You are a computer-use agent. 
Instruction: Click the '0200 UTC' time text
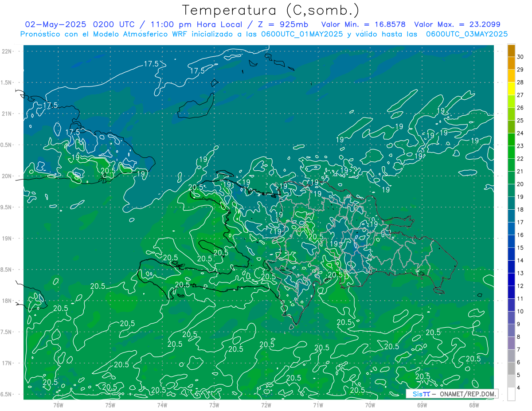(x=117, y=24)
